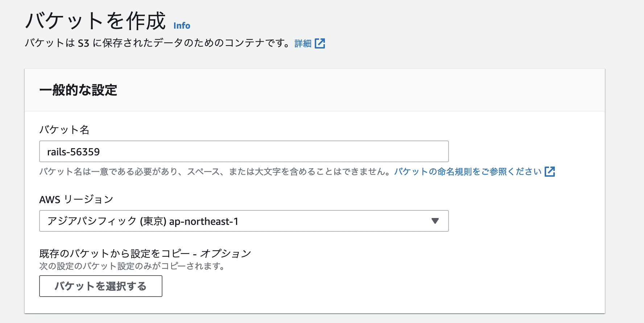Click the italic オプション text
The height and width of the screenshot is (323, 644).
(x=226, y=253)
